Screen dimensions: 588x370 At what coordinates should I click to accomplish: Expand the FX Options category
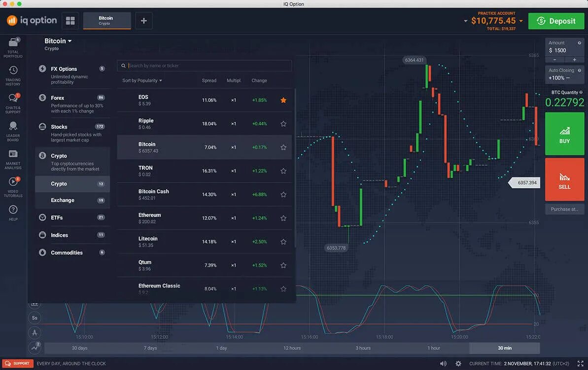click(x=72, y=75)
